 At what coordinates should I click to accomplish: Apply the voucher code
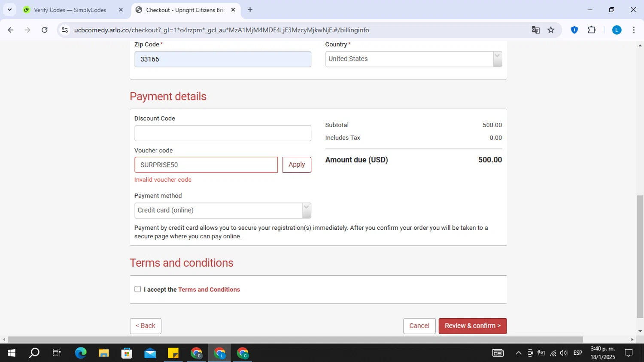coord(297,165)
